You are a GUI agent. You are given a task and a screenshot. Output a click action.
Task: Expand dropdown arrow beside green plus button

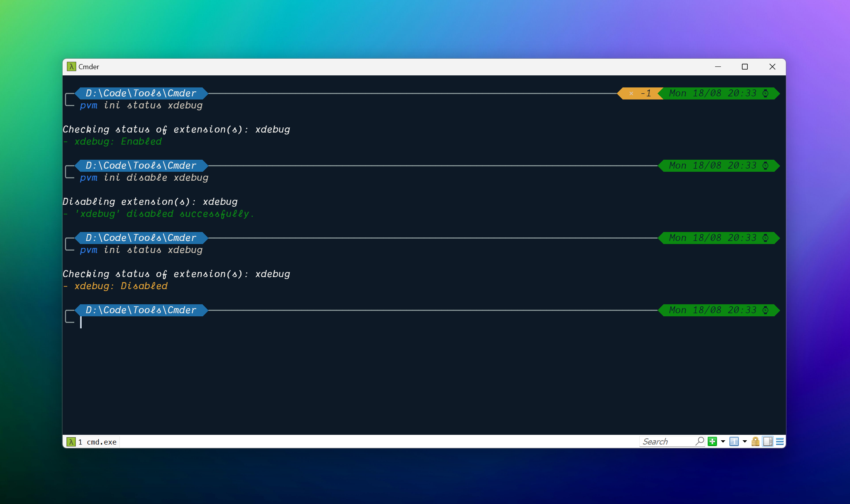(x=723, y=441)
